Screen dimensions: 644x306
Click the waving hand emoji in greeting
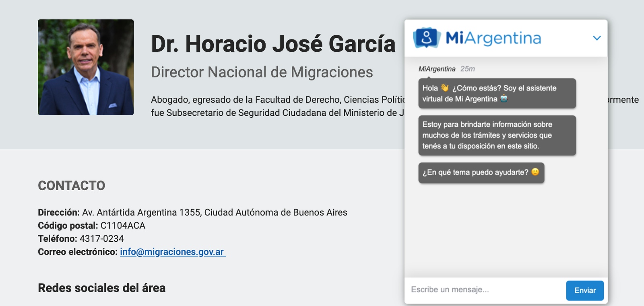(445, 88)
